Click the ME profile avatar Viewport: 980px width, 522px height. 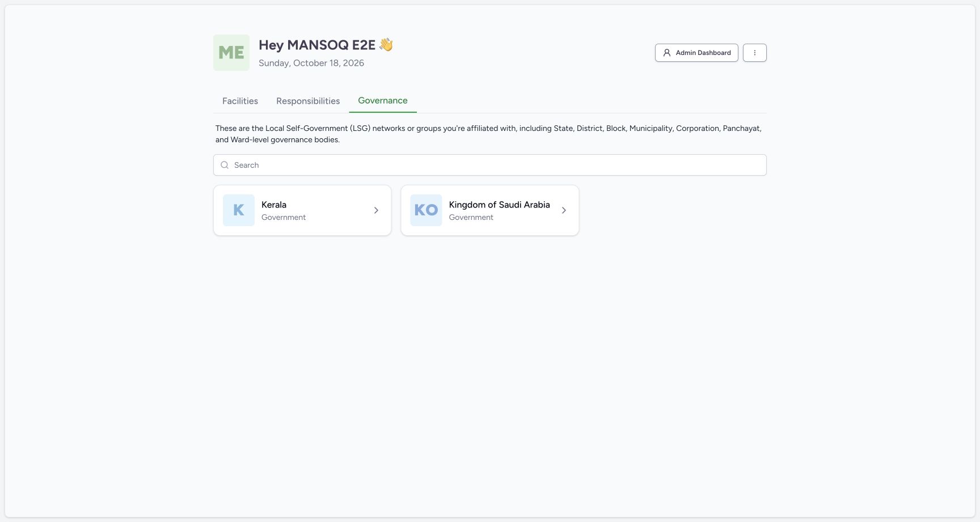tap(231, 53)
